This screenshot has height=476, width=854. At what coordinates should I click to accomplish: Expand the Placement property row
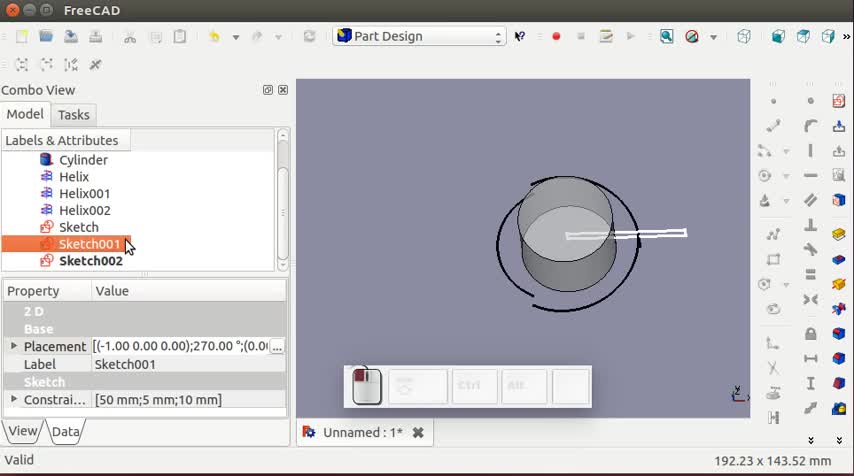point(14,346)
